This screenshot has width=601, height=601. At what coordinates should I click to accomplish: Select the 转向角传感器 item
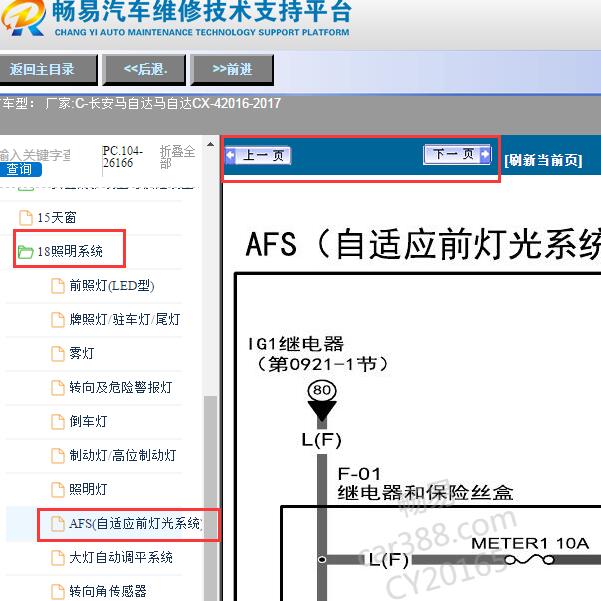(x=108, y=591)
